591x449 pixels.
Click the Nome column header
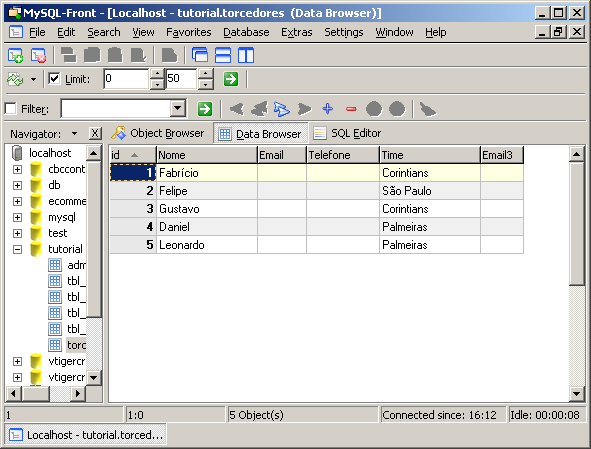point(207,155)
